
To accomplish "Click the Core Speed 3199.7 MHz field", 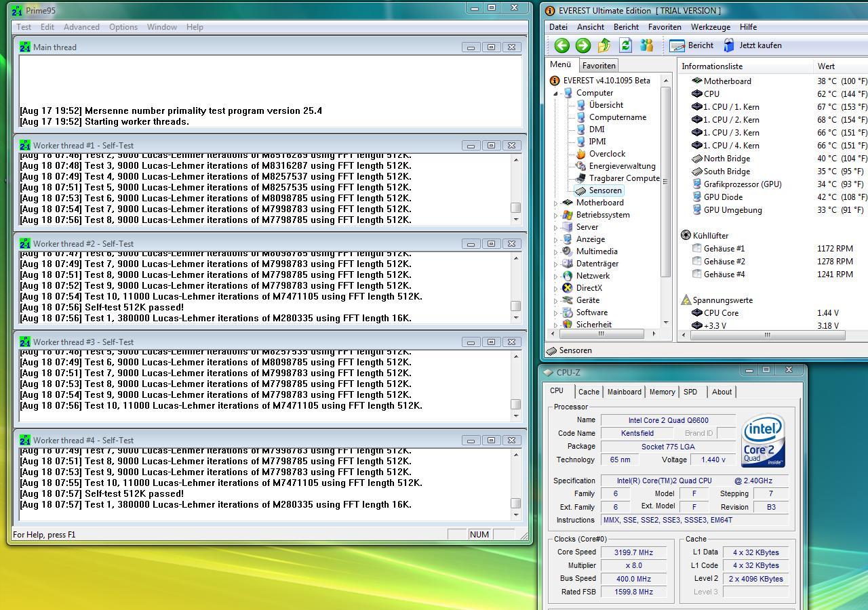I will (x=632, y=552).
